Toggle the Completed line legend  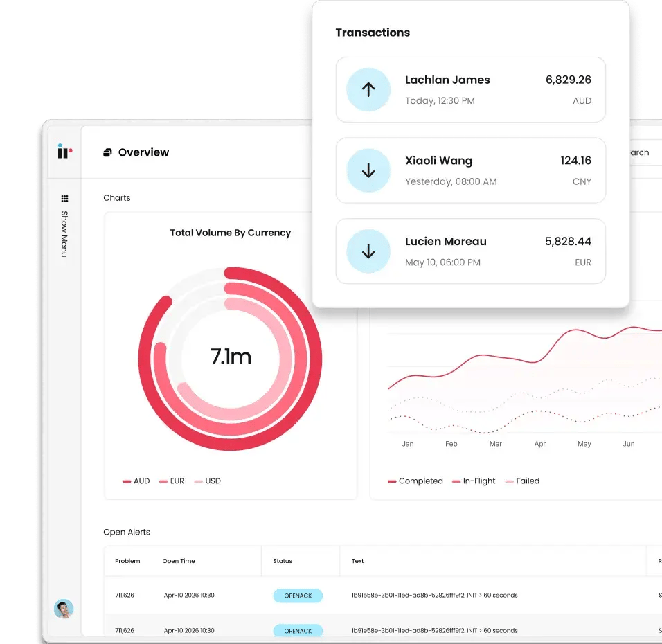point(415,481)
